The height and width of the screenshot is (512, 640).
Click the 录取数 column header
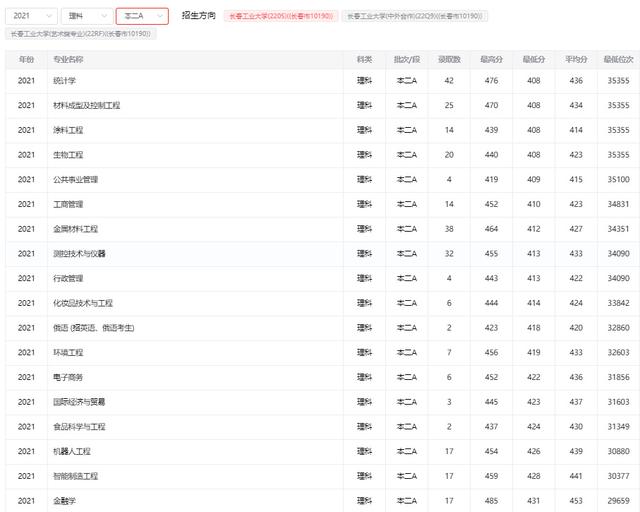coord(449,60)
